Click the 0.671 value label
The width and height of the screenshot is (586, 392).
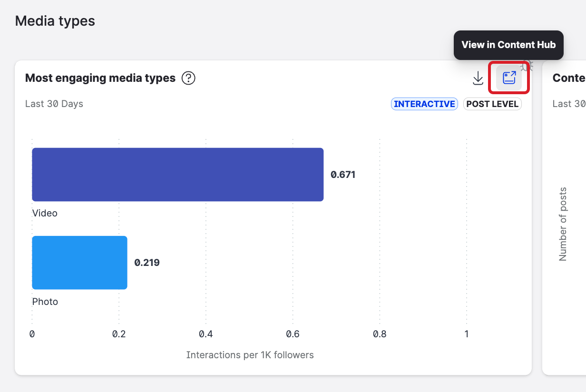[x=343, y=175]
